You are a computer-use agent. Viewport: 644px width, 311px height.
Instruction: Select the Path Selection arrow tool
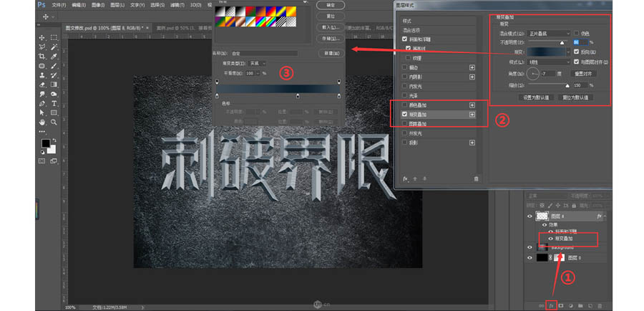pos(42,113)
